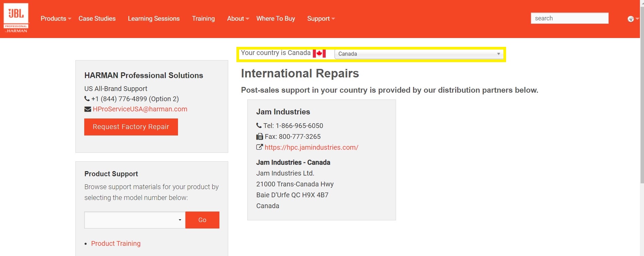Click the phone icon next to Jam Industries Tel

click(x=259, y=126)
